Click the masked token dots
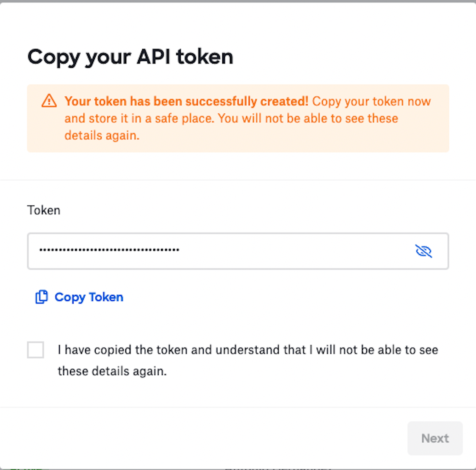Viewport: 476px width, 470px height. [109, 250]
